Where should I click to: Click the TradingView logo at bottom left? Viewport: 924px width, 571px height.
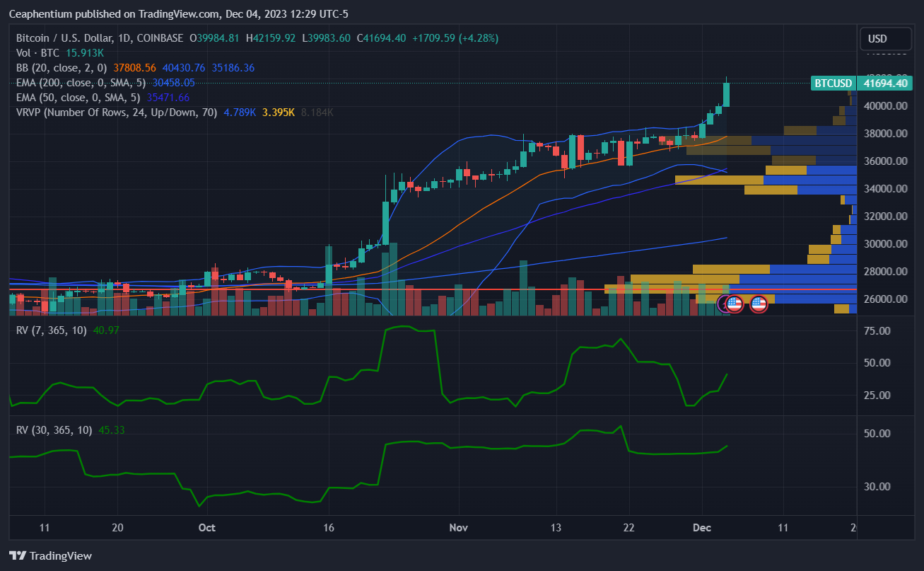coord(50,555)
